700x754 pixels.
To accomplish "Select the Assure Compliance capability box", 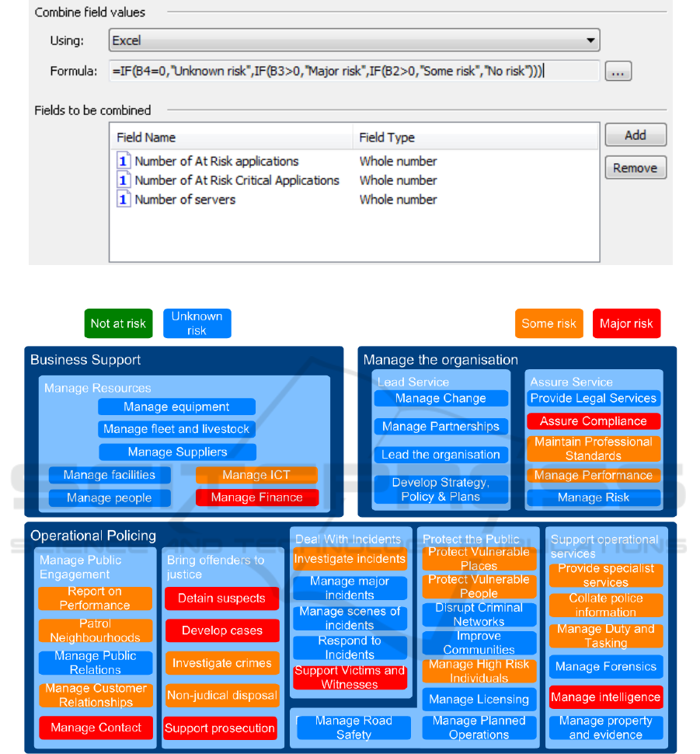I will 594,421.
